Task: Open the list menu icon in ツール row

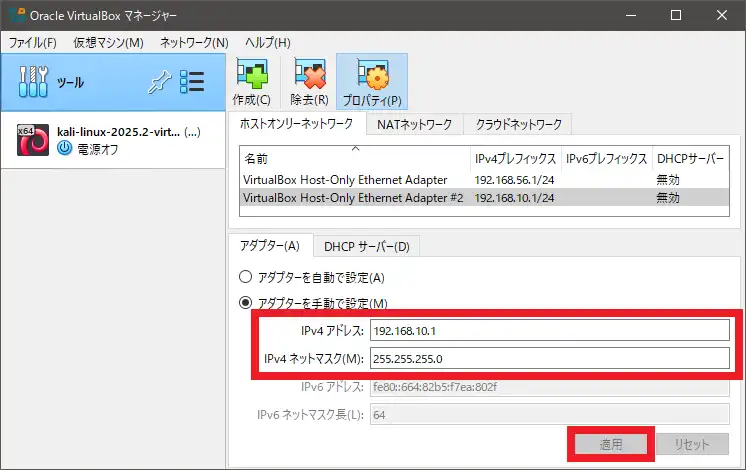Action: (x=192, y=82)
